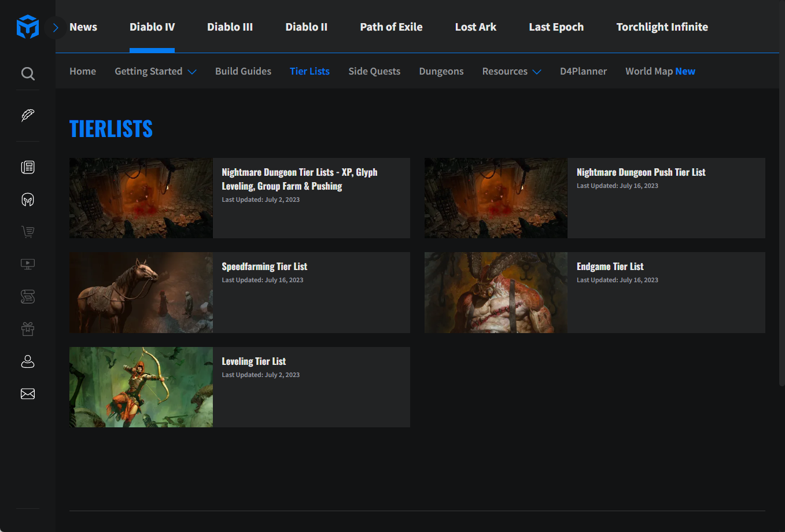
Task: Open the News tab
Action: (83, 27)
